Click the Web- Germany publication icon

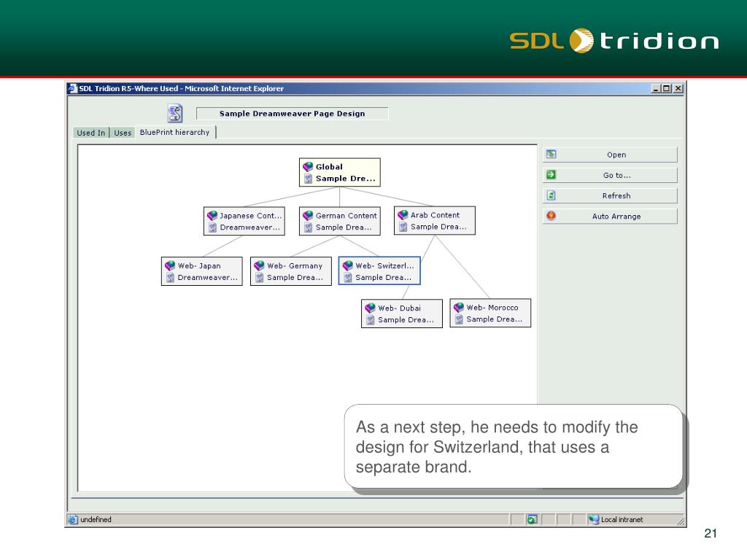tap(259, 265)
